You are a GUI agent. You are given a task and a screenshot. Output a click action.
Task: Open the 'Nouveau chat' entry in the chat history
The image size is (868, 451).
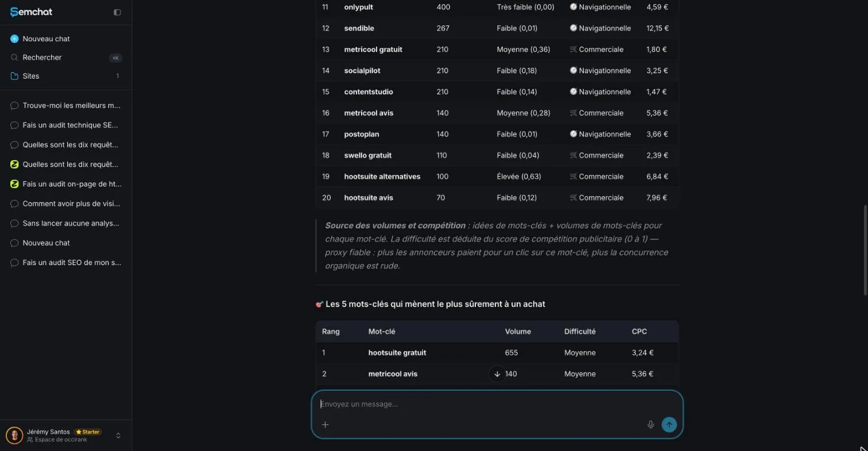[x=66, y=243]
